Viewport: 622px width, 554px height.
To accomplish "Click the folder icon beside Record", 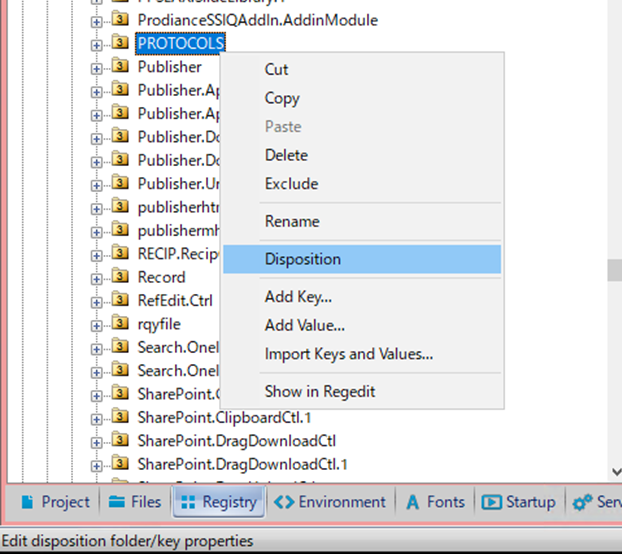I will point(121,277).
